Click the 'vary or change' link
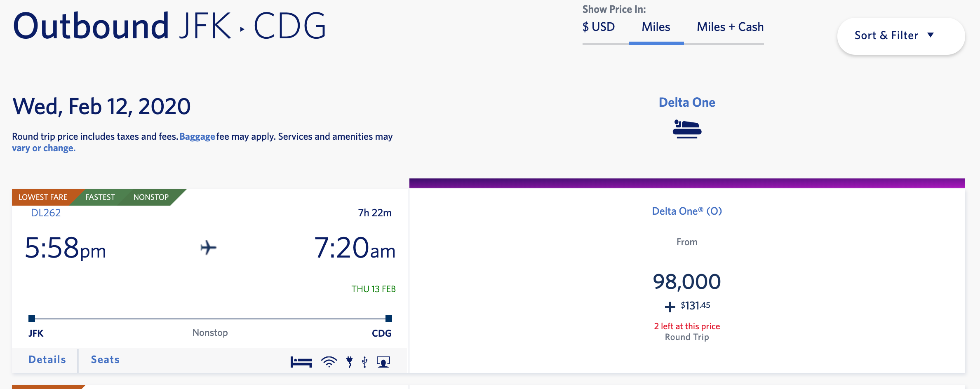The image size is (980, 389). click(x=44, y=148)
